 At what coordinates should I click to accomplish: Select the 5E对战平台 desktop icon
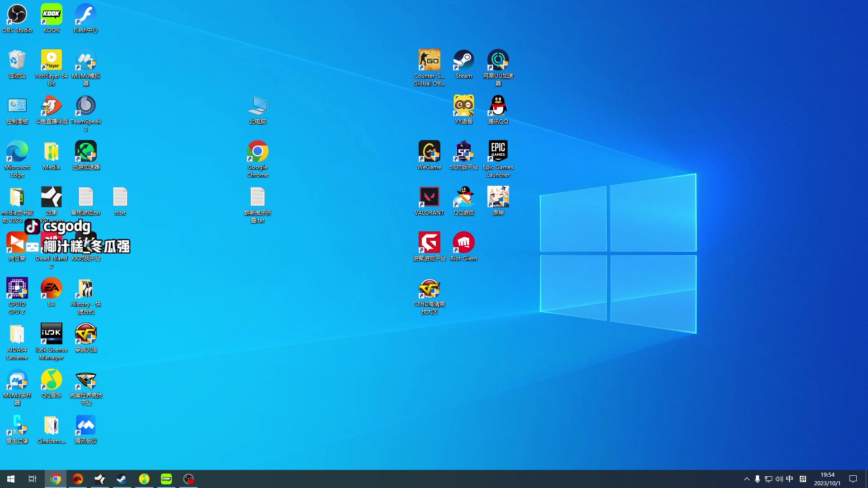pos(464,155)
